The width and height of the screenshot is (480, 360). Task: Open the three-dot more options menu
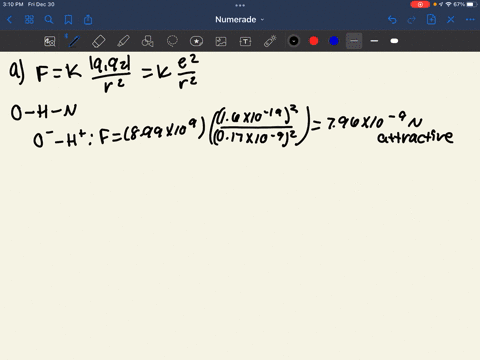(470, 20)
